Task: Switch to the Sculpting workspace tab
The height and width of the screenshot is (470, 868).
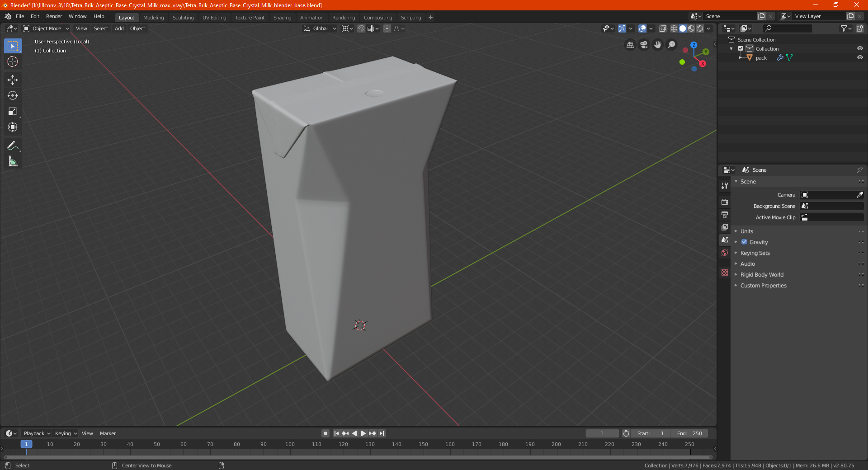Action: pyautogui.click(x=183, y=18)
